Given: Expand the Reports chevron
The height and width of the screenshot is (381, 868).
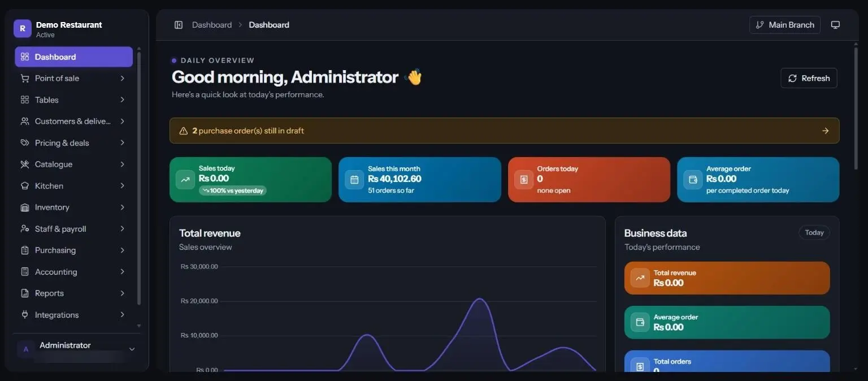Looking at the screenshot, I should pos(122,293).
